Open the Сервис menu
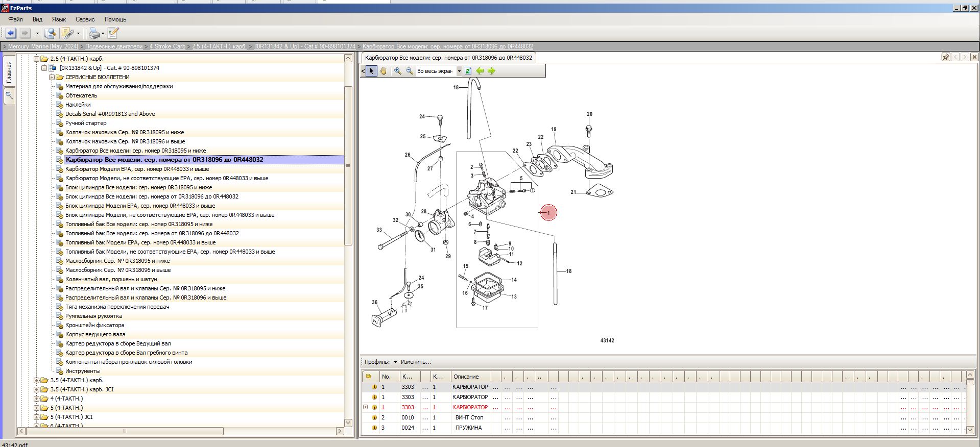This screenshot has height=447, width=980. [x=85, y=19]
